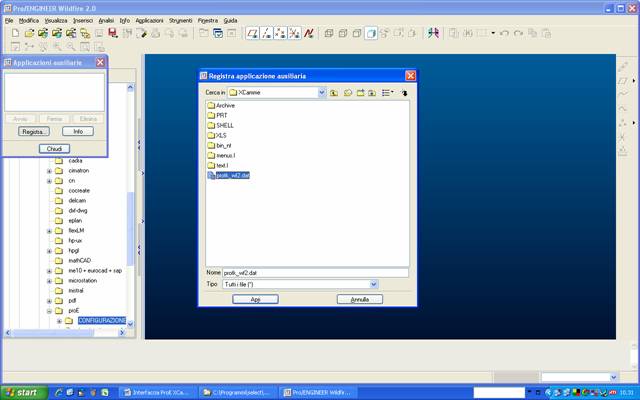Open the Finestra menu
Screen dimensions: 640x400
click(x=208, y=20)
